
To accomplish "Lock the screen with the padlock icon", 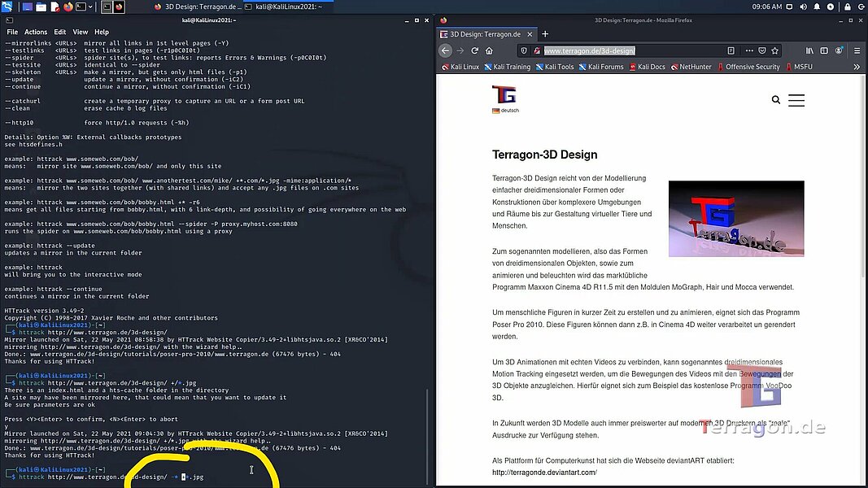I will click(848, 7).
